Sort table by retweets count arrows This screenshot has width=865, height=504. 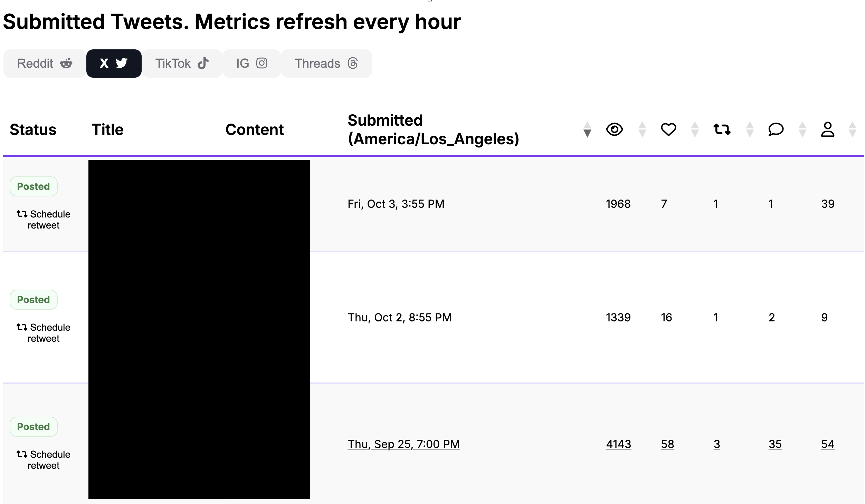[x=750, y=129]
